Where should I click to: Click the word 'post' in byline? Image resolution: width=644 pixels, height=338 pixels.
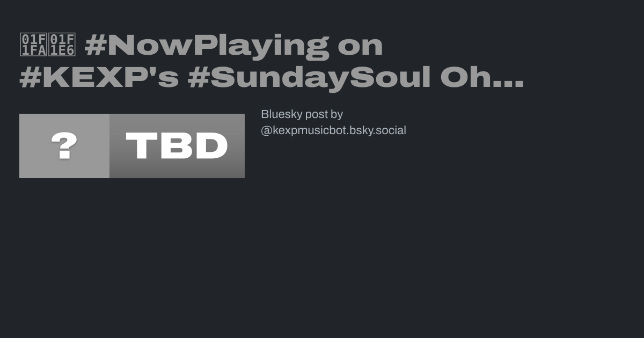coord(317,115)
